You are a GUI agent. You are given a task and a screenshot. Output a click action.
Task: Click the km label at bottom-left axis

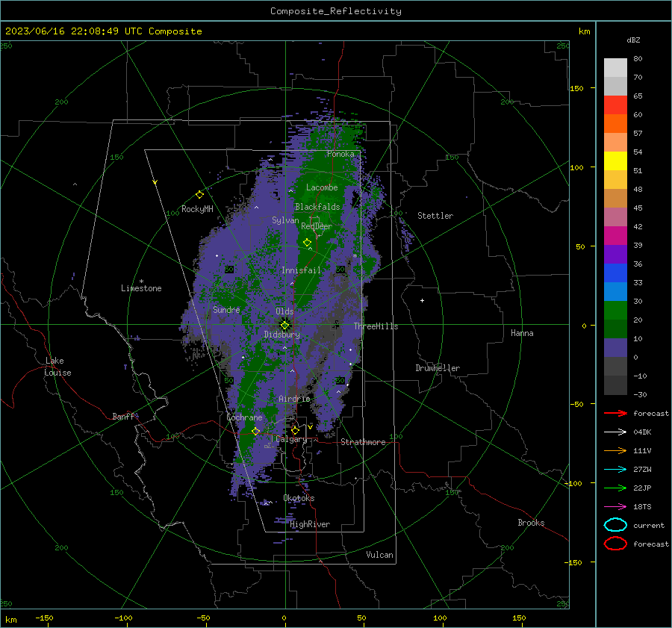coord(10,620)
